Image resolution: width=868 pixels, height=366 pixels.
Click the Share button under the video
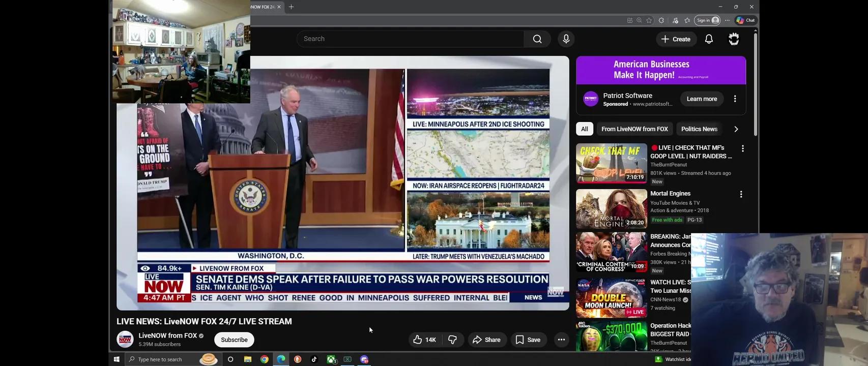(x=486, y=340)
